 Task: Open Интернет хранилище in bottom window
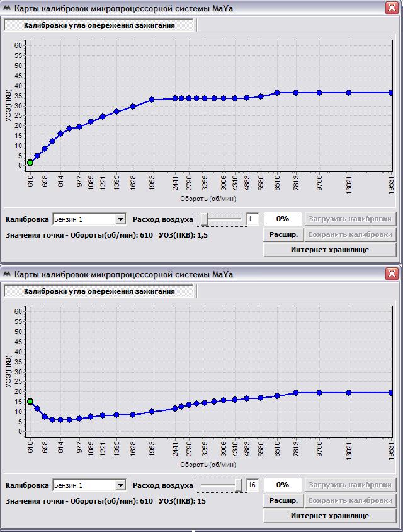pyautogui.click(x=329, y=516)
